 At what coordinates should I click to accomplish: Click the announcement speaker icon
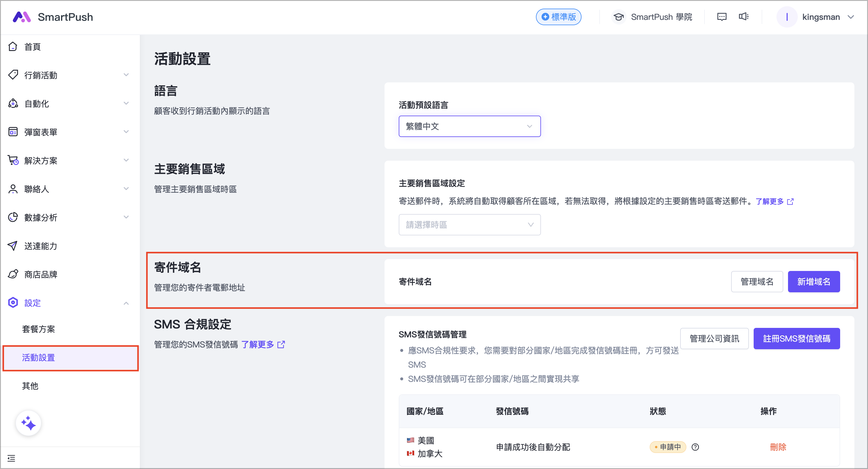coord(743,17)
